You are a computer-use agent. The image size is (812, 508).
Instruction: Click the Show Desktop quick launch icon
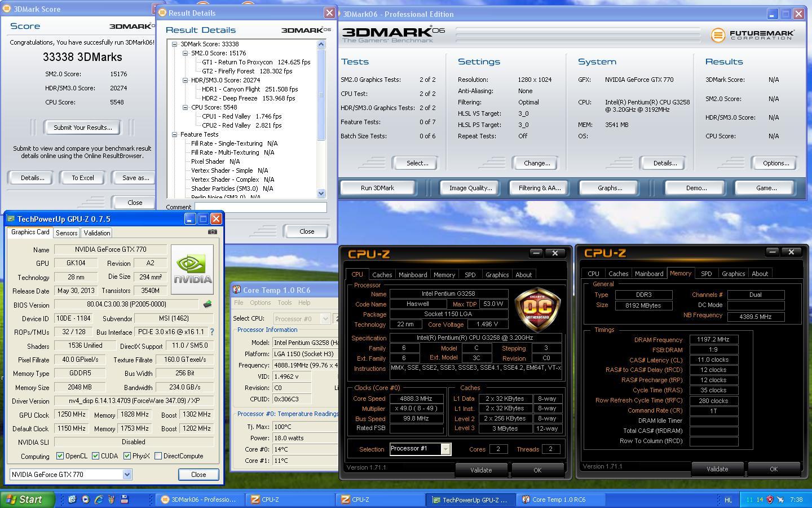pyautogui.click(x=72, y=500)
